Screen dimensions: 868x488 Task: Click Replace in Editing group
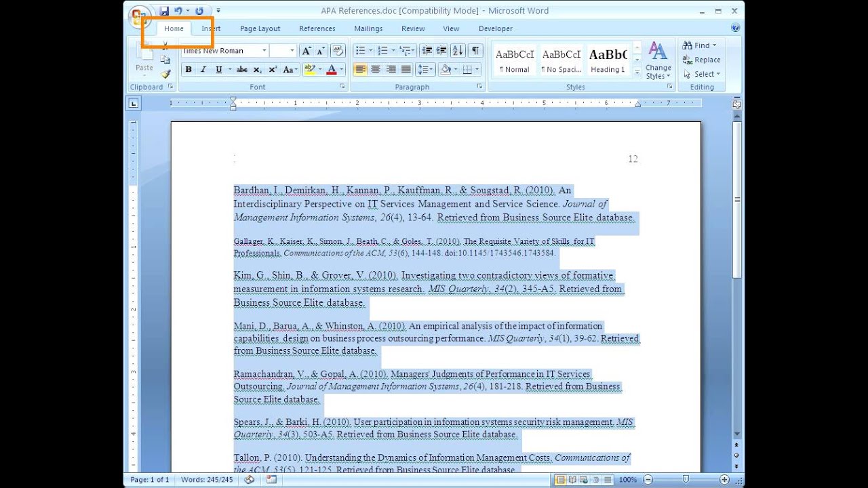point(702,60)
